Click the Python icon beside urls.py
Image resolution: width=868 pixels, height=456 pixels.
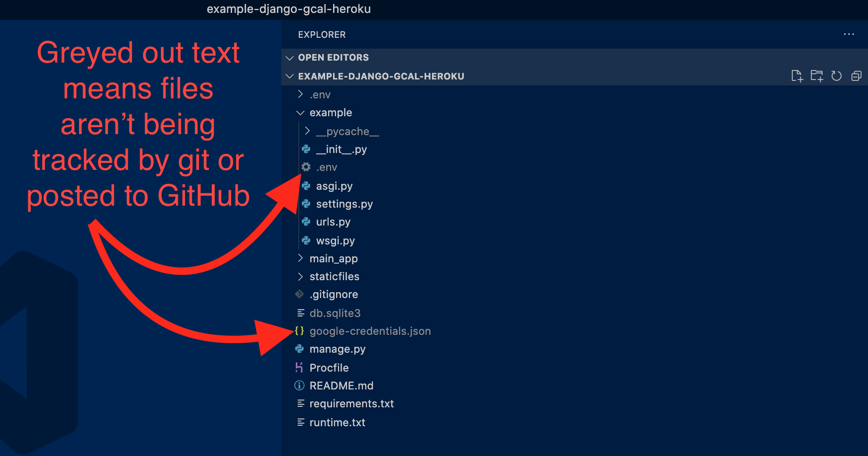[x=306, y=222]
